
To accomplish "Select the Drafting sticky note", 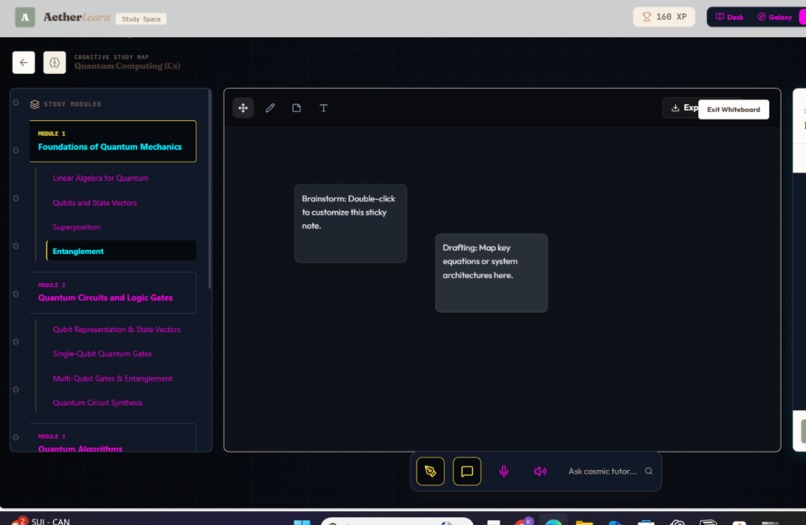I will [491, 273].
